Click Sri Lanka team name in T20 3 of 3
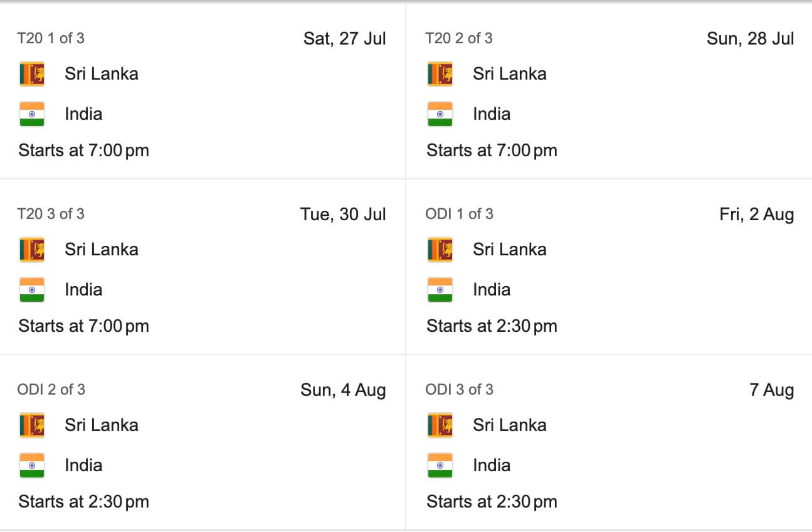This screenshot has width=812, height=532. [102, 249]
